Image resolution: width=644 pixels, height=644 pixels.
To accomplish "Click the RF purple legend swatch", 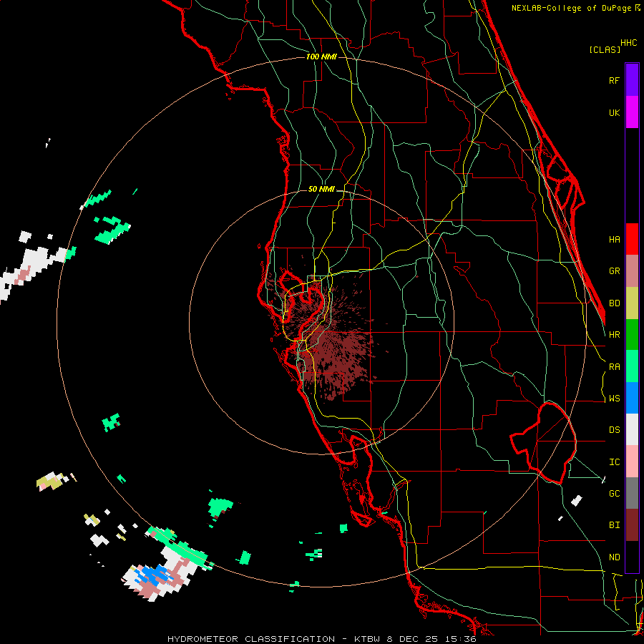I will point(632,80).
